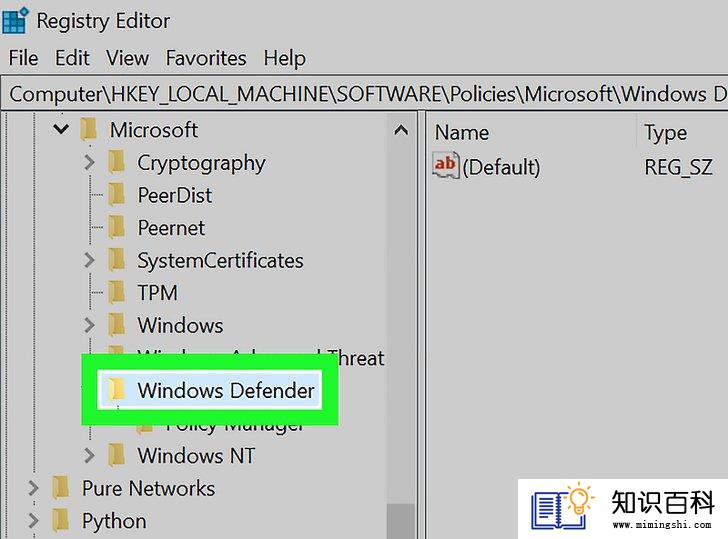Select the Pure Networks tree item

pyautogui.click(x=148, y=489)
